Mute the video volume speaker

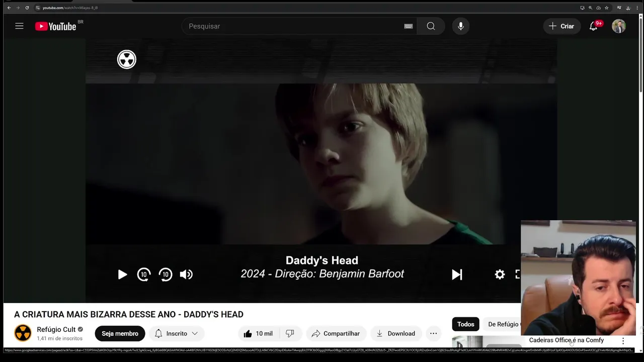click(x=186, y=275)
